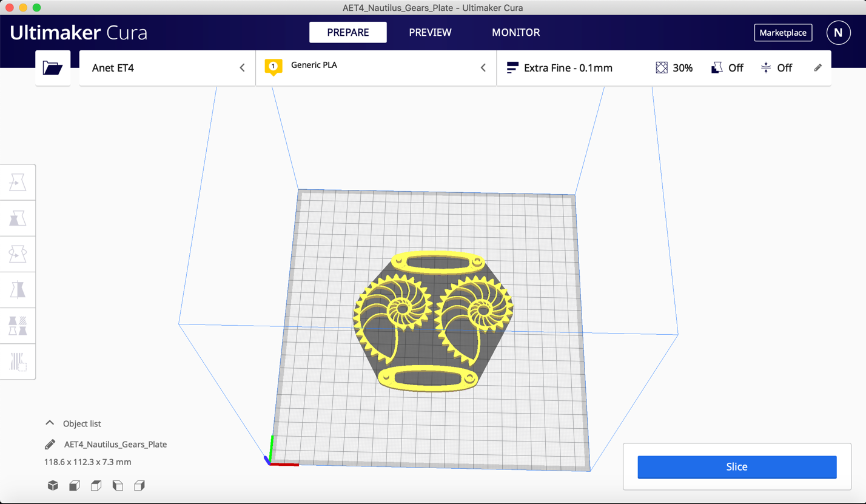Expand the Generic PLA material selector
This screenshot has width=866, height=504.
376,68
